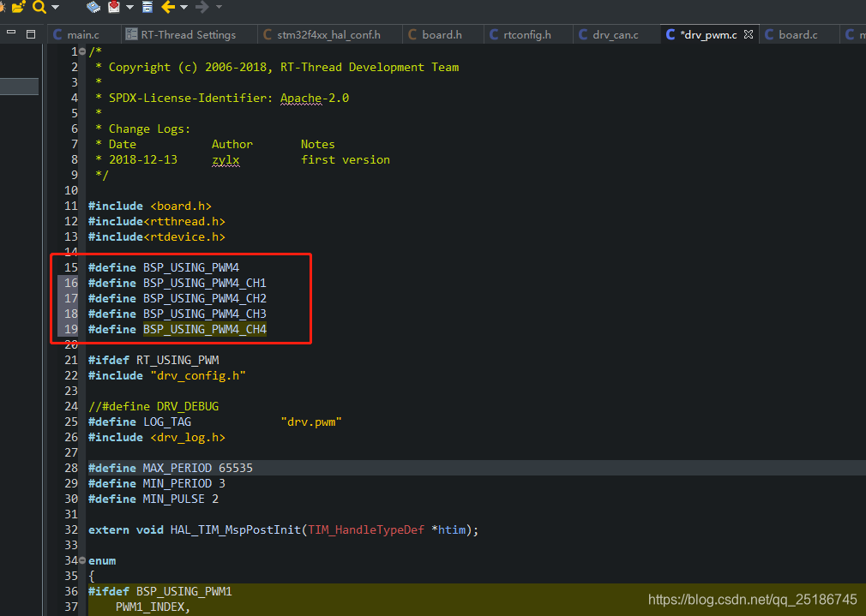Open the Search tool via magnifier icon

coord(39,7)
